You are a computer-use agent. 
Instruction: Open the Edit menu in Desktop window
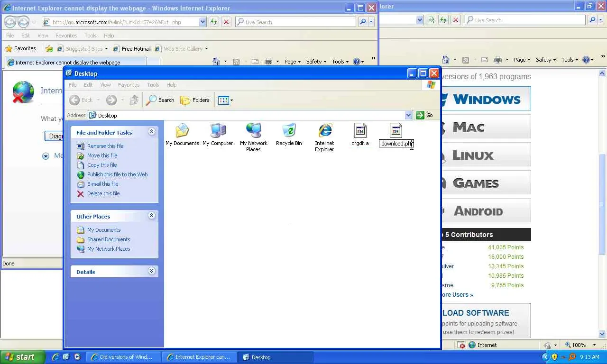click(x=88, y=85)
